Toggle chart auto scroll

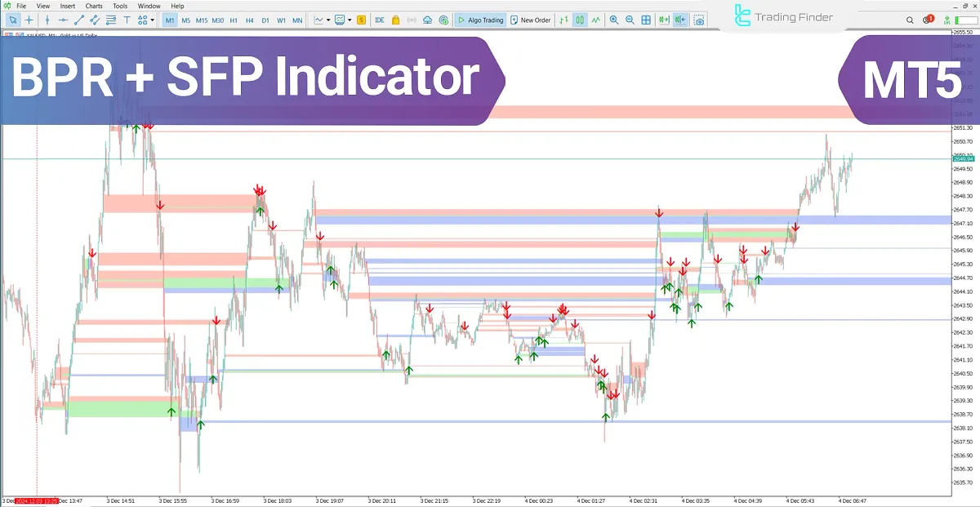pyautogui.click(x=664, y=20)
